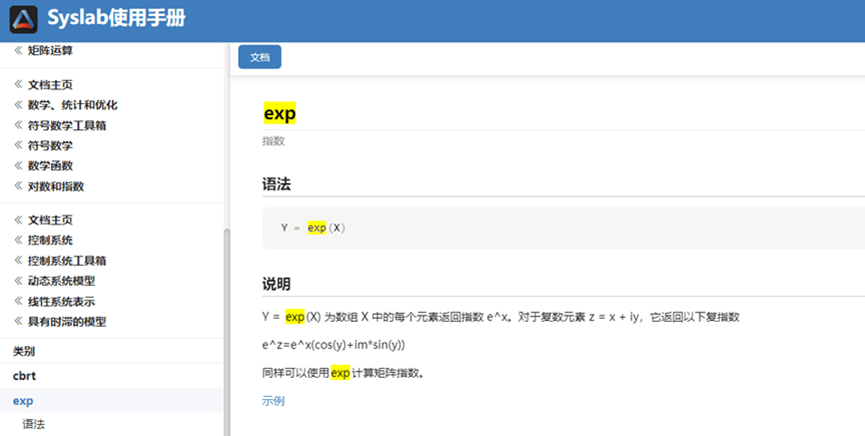
Task: Click the sidebar vertical scrollbar
Action: pos(227,331)
